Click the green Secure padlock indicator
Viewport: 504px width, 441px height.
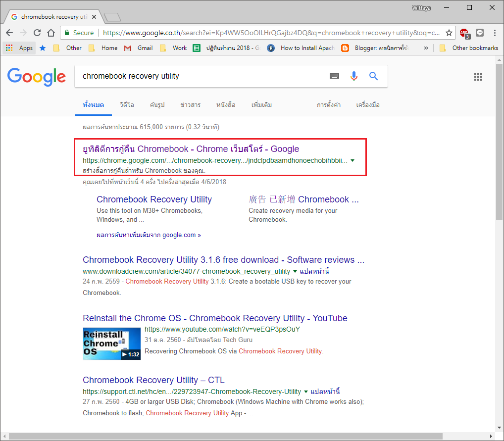79,33
